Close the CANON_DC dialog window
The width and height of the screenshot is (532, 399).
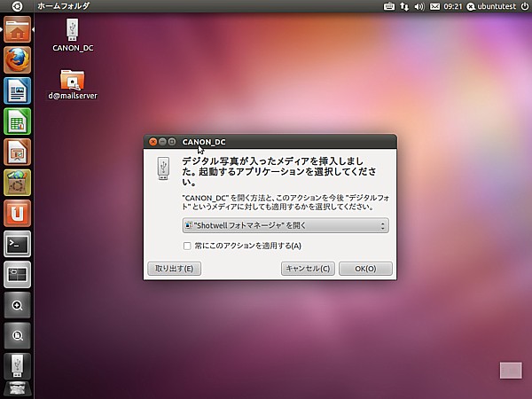tap(153, 142)
